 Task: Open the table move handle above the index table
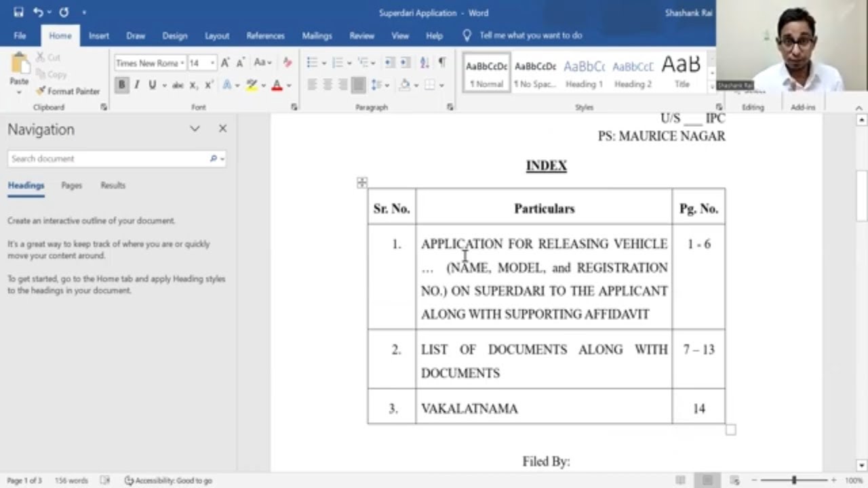point(362,182)
